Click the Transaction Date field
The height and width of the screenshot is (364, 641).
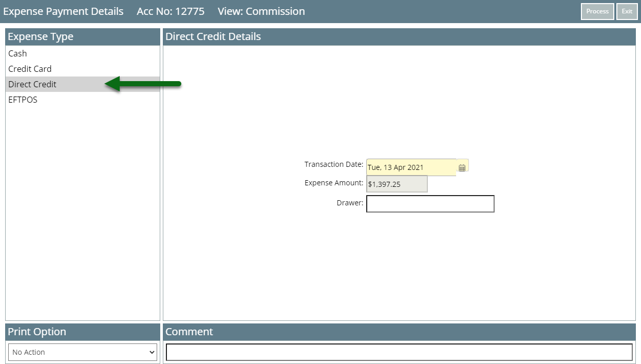411,167
